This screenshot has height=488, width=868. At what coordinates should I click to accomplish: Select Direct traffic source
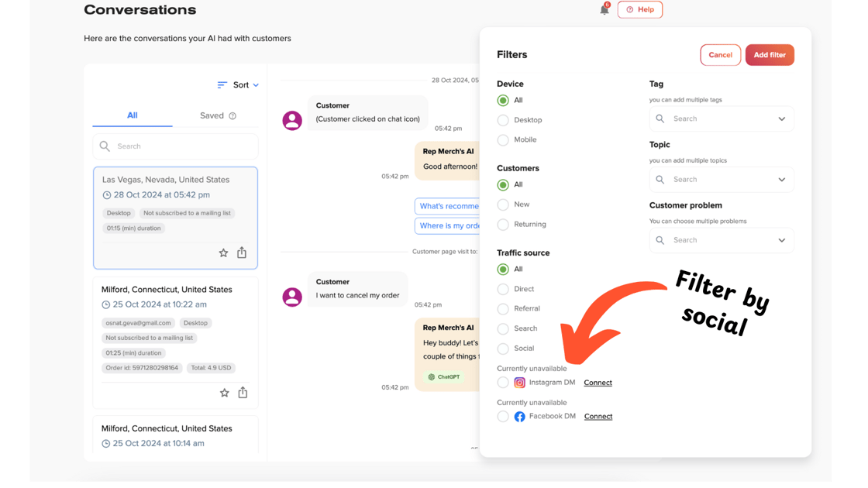click(x=503, y=289)
